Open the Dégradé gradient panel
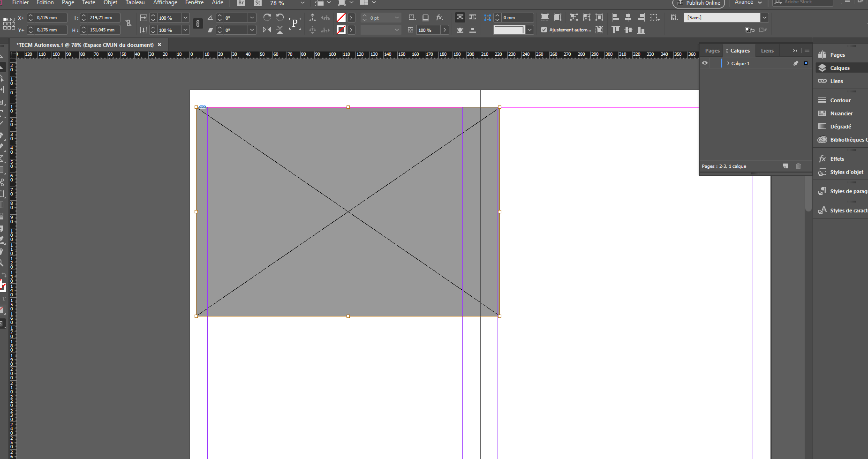This screenshot has height=459, width=868. (840, 127)
